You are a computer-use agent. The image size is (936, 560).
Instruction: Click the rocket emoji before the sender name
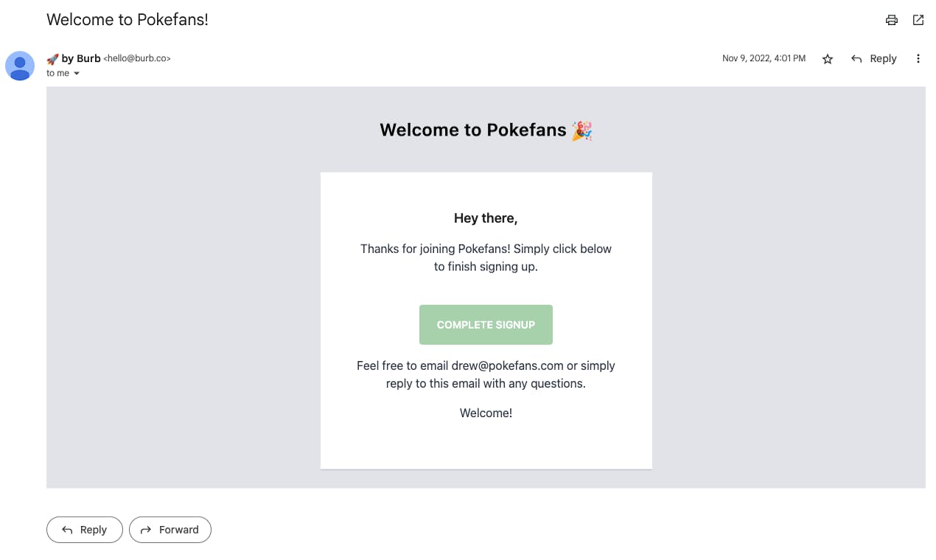pos(52,59)
